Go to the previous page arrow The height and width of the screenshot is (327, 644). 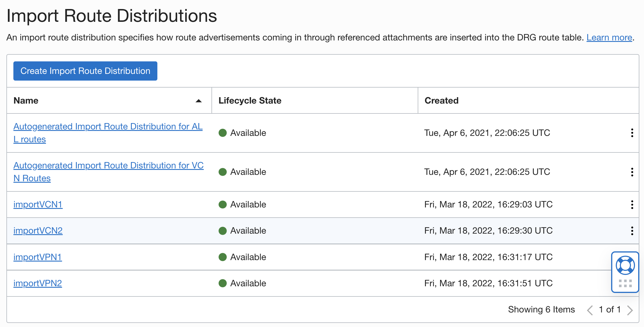[x=590, y=310]
